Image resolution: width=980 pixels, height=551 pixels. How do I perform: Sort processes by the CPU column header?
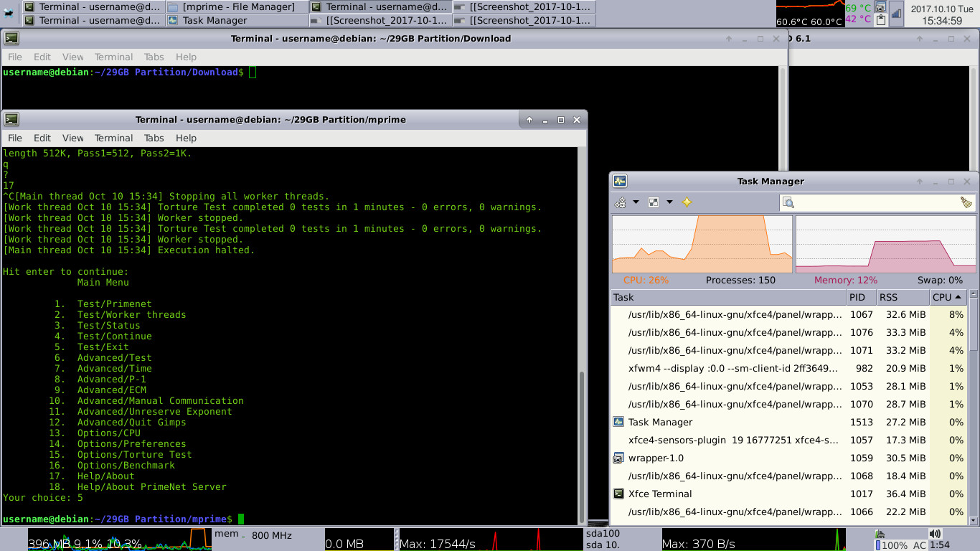click(x=947, y=297)
